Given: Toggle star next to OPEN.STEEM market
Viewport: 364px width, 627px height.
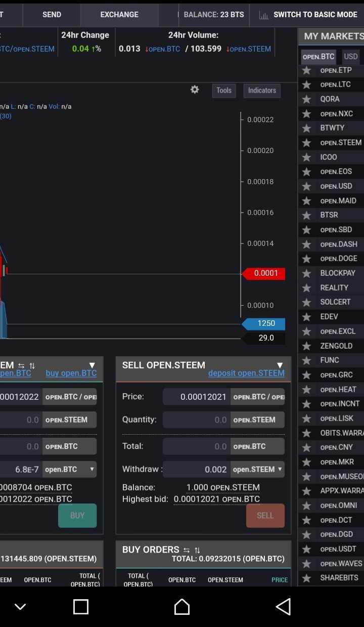Looking at the screenshot, I should [306, 143].
